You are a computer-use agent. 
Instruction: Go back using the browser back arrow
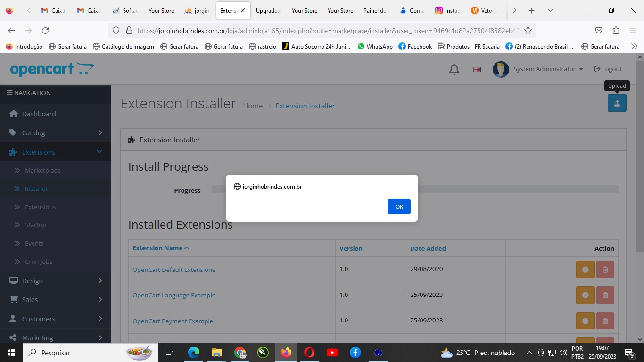[x=11, y=31]
